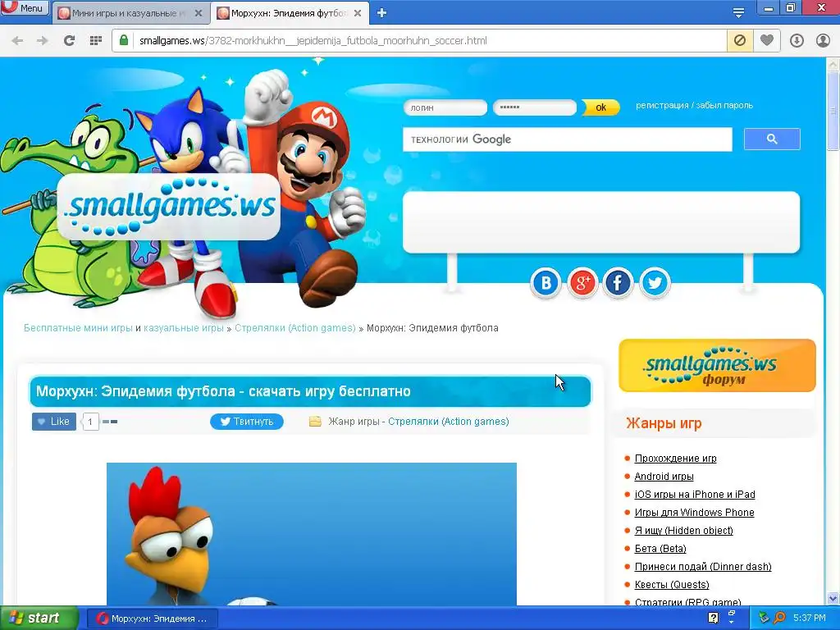
Task: Click the логин input field
Action: [445, 107]
